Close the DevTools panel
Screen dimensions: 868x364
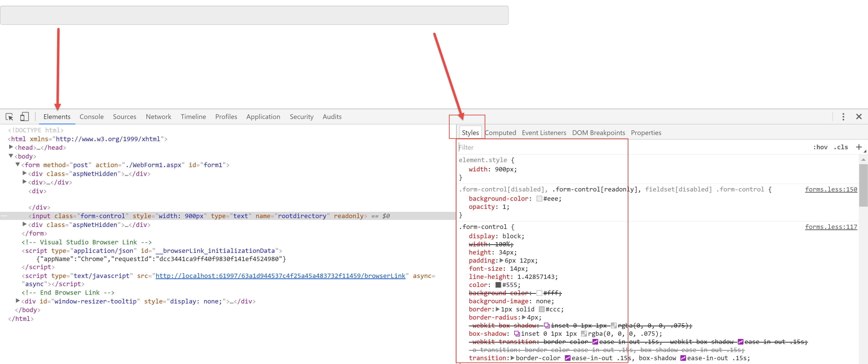tap(859, 117)
